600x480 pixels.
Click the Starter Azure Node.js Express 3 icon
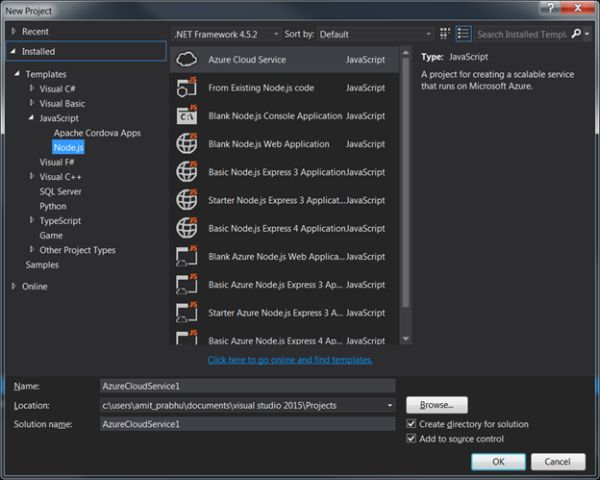coord(187,312)
